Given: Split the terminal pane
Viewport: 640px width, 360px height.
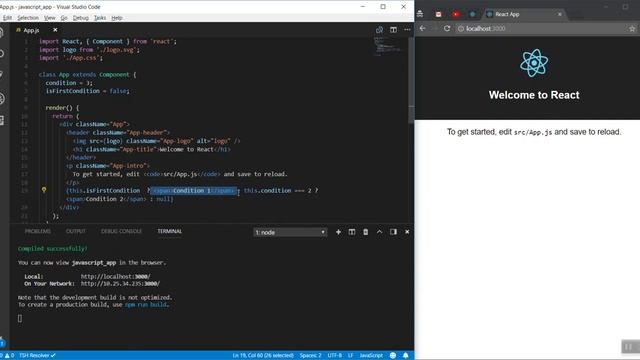Looking at the screenshot, I should [x=351, y=232].
